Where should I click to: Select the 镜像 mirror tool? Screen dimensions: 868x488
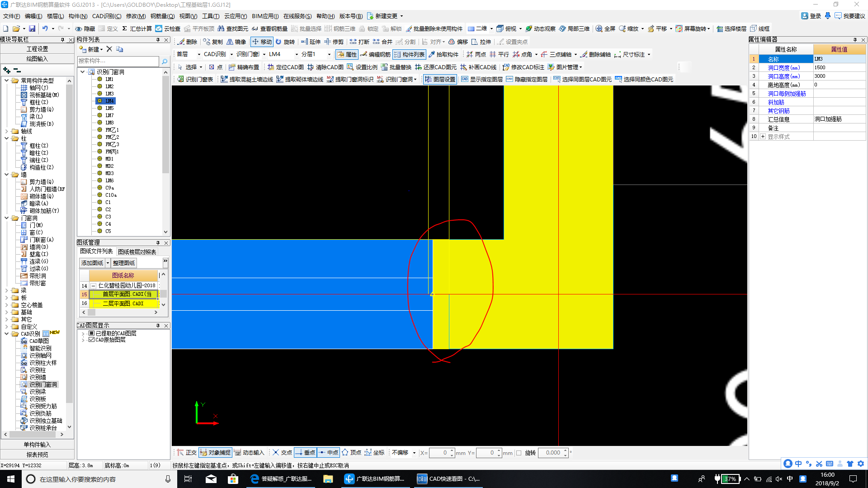(x=236, y=42)
